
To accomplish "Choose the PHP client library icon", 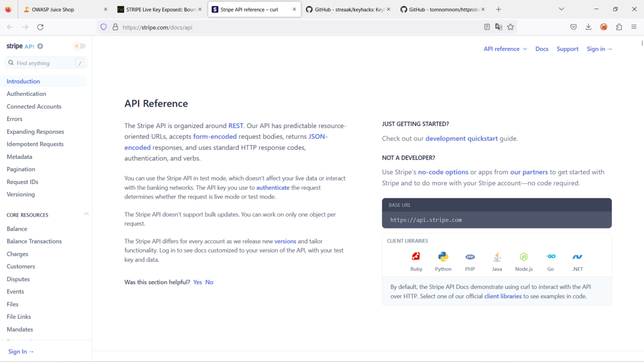I will click(470, 257).
